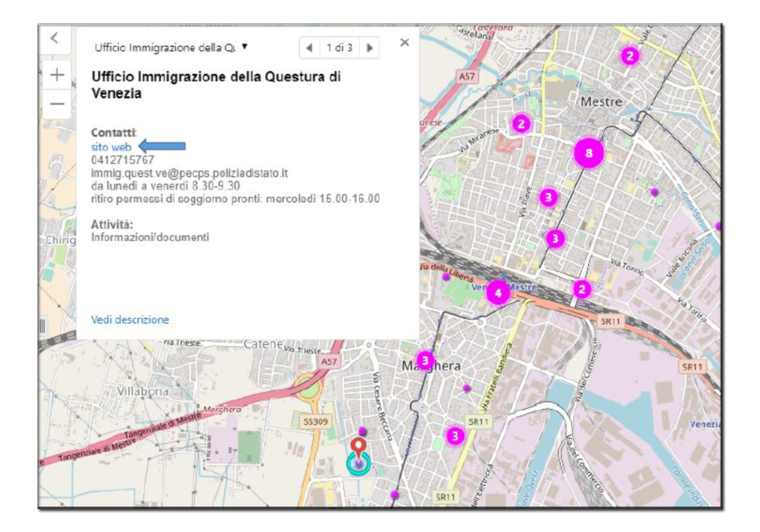Click the '1 di 3' result counter
The height and width of the screenshot is (532, 760).
pyautogui.click(x=339, y=47)
